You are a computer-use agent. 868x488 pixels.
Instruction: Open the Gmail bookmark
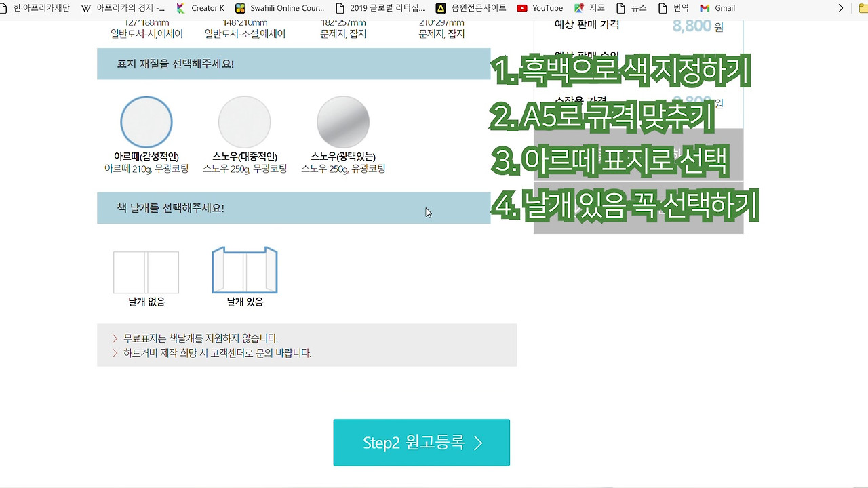(717, 8)
